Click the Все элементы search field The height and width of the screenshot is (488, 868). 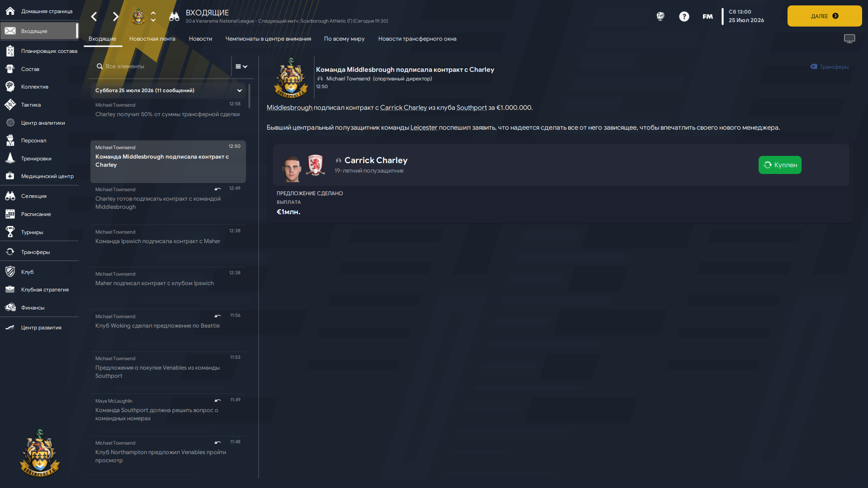(x=160, y=66)
